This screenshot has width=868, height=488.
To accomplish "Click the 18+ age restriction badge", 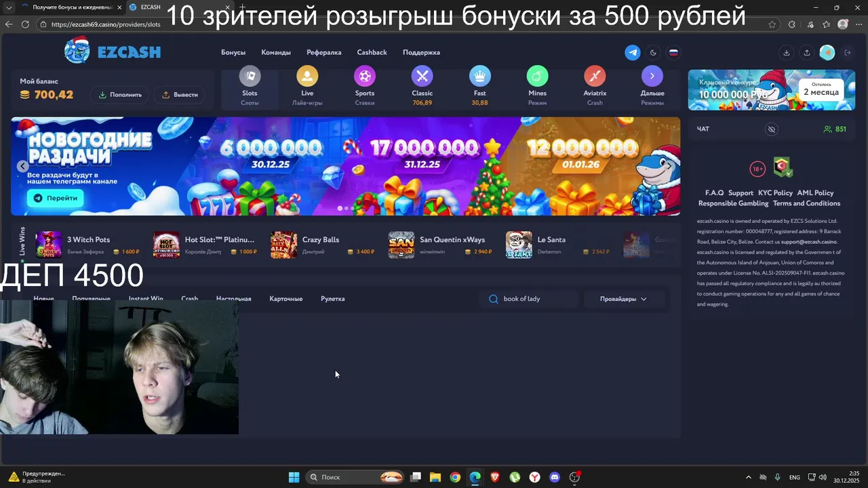I will tap(757, 169).
